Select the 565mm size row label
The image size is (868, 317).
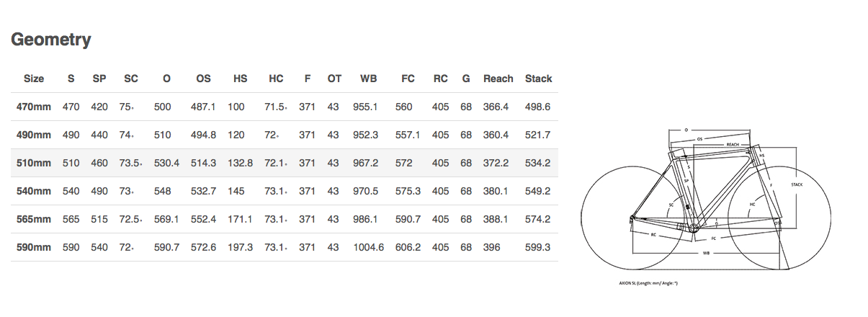click(34, 219)
